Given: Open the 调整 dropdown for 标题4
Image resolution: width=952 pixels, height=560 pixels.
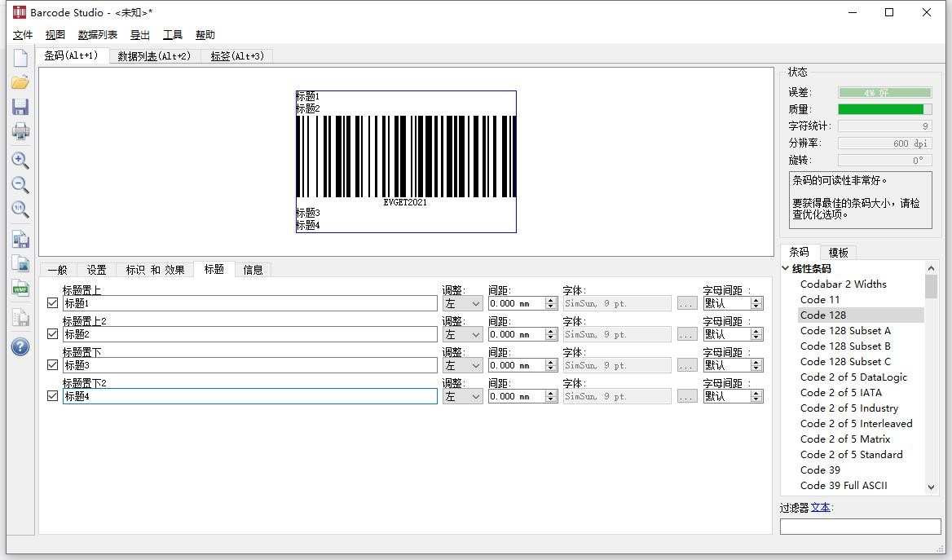Looking at the screenshot, I should point(463,396).
